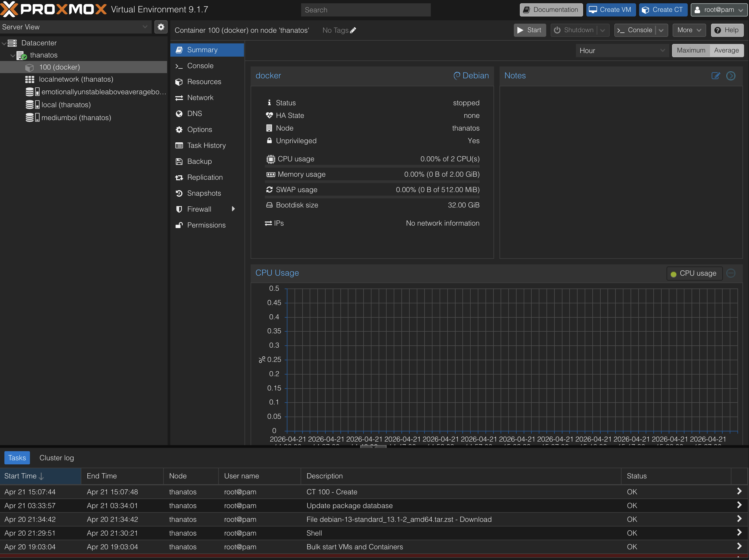Open the Summary tab
This screenshot has width=749, height=560.
[207, 50]
